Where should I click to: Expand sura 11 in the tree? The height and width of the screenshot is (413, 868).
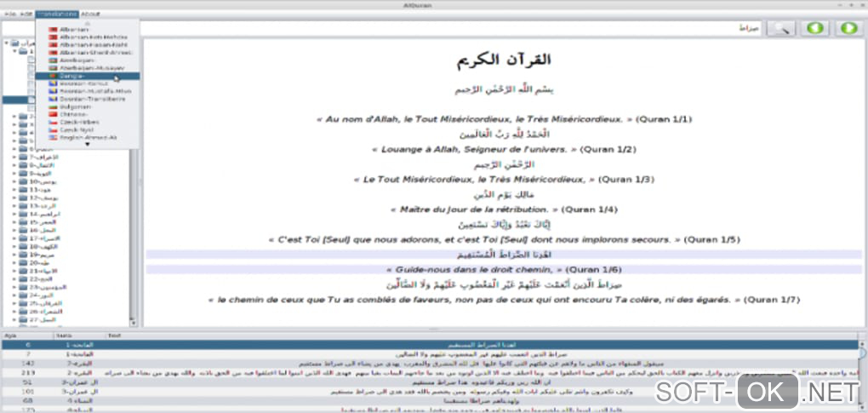[x=14, y=189]
